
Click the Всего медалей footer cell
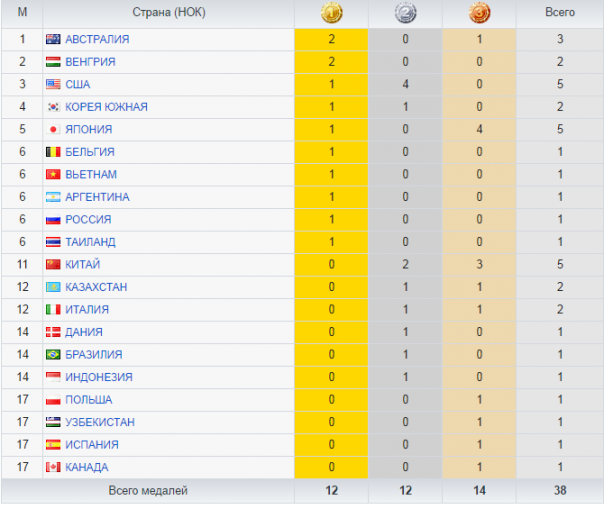148,491
